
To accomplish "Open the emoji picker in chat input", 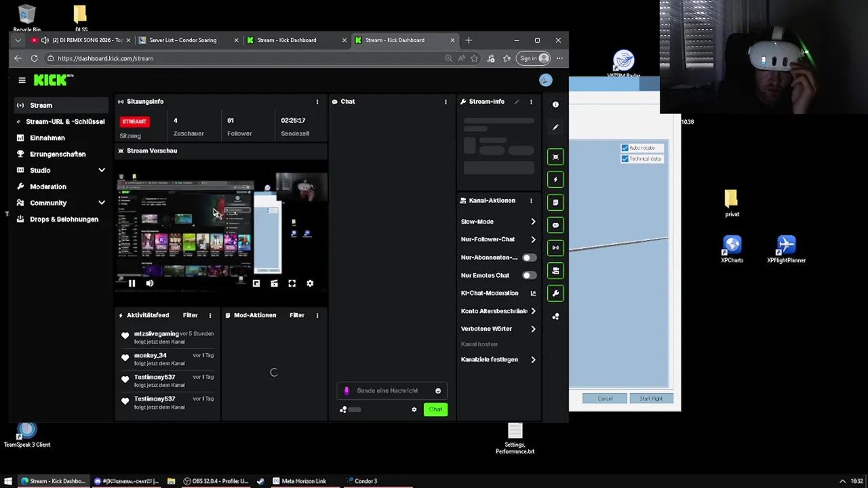I will (x=438, y=390).
